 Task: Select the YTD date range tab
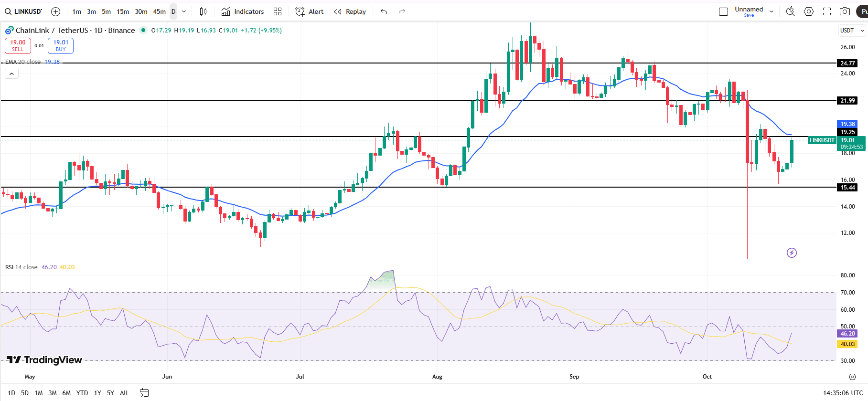point(82,393)
